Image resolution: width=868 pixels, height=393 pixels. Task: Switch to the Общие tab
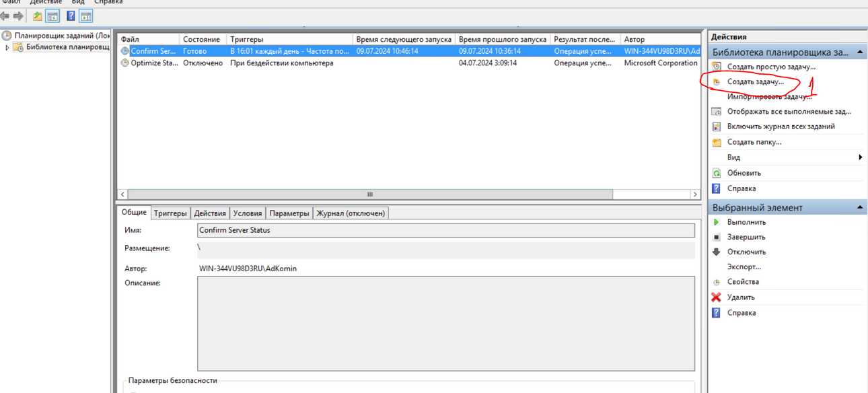pos(134,212)
